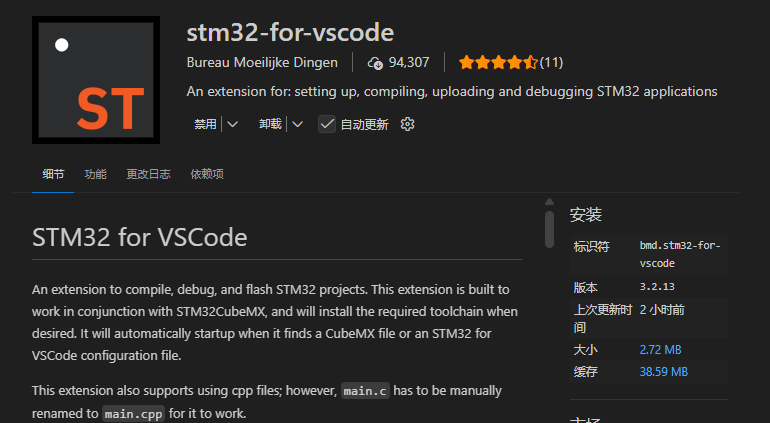Switch to the 细节 tab
The width and height of the screenshot is (770, 423).
[x=53, y=174]
